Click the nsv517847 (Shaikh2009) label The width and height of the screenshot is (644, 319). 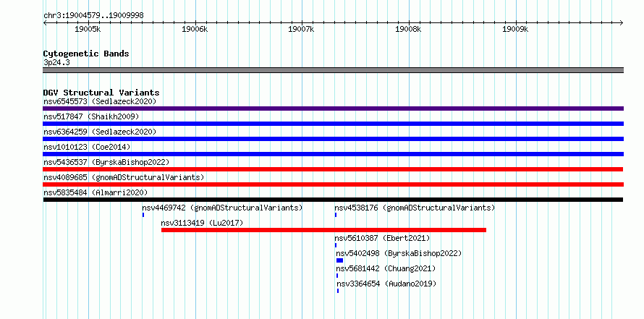91,116
